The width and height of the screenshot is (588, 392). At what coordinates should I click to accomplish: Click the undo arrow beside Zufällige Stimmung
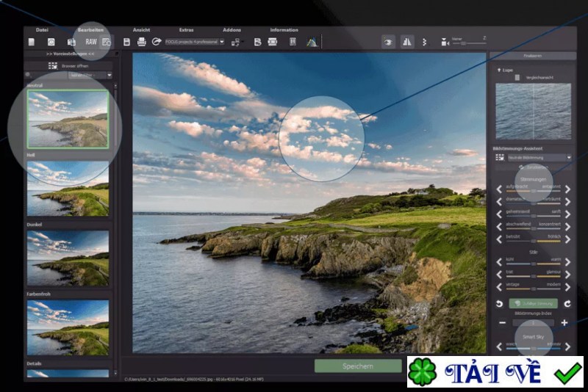click(499, 303)
